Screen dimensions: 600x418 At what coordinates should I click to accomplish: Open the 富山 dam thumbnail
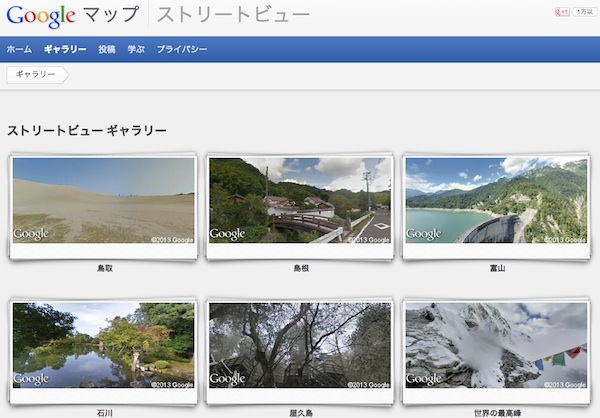click(x=496, y=201)
